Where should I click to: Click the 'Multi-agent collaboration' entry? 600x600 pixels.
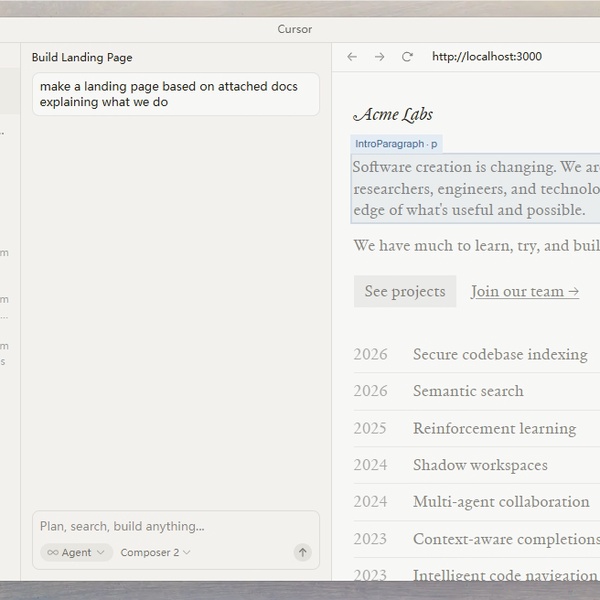tap(501, 501)
